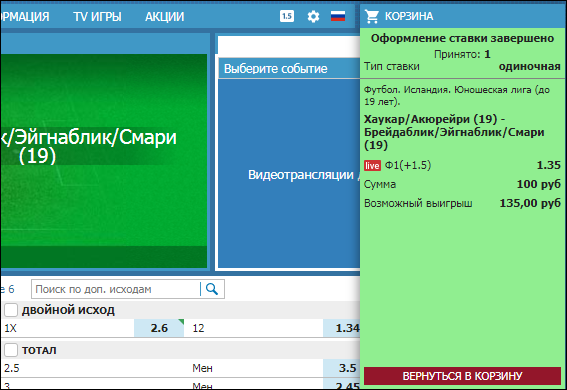
Task: Click the Видеотрансляции panel
Action: pos(289,174)
